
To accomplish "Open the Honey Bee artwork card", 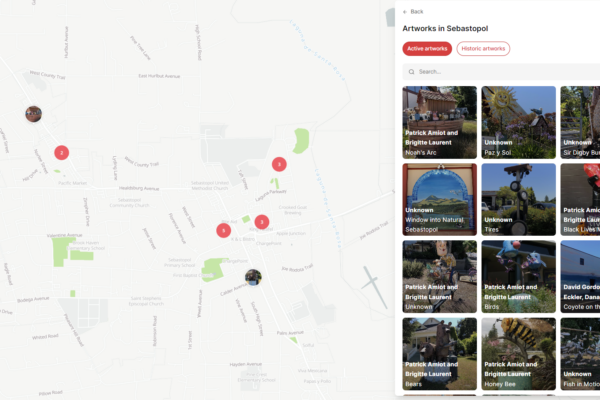I will tap(518, 354).
